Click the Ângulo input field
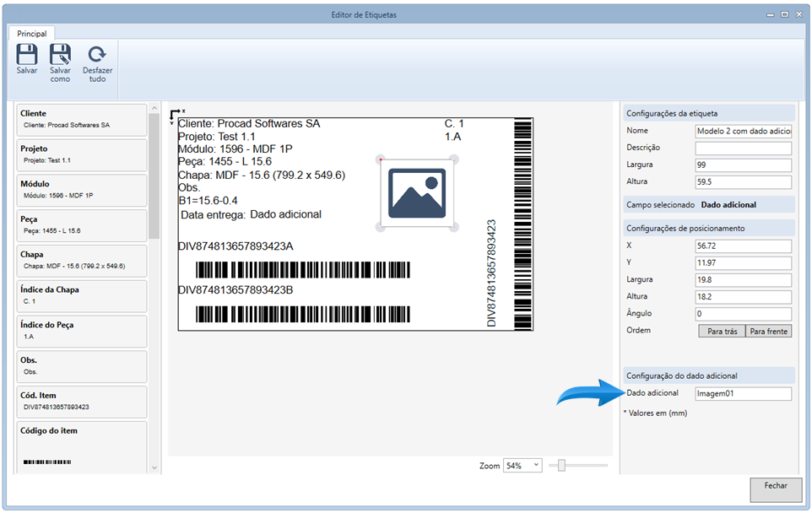Viewport: 812px width, 513px height. pyautogui.click(x=743, y=314)
